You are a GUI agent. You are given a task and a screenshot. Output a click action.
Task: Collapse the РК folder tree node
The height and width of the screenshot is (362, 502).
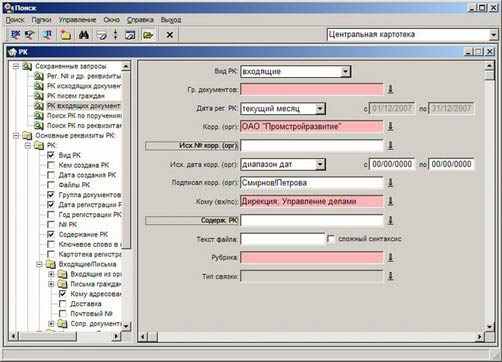28,145
